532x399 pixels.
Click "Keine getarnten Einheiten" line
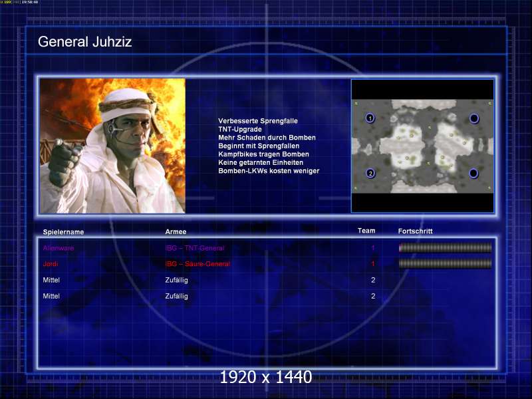click(261, 162)
